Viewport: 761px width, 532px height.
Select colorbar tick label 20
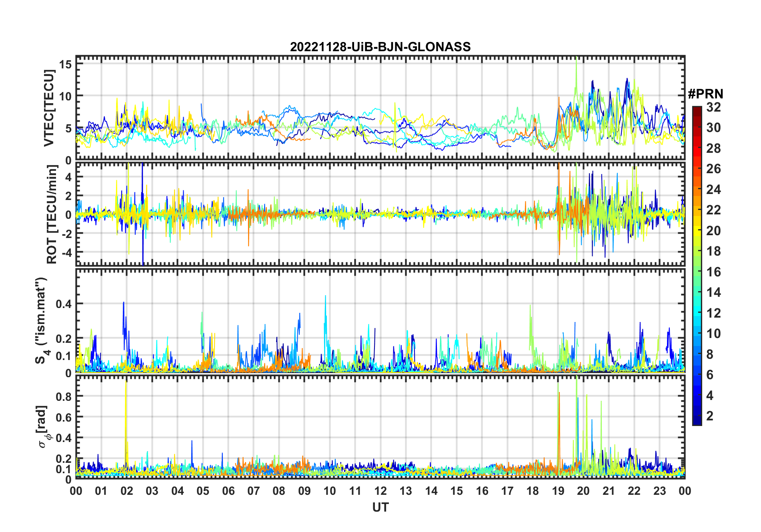tap(713, 231)
